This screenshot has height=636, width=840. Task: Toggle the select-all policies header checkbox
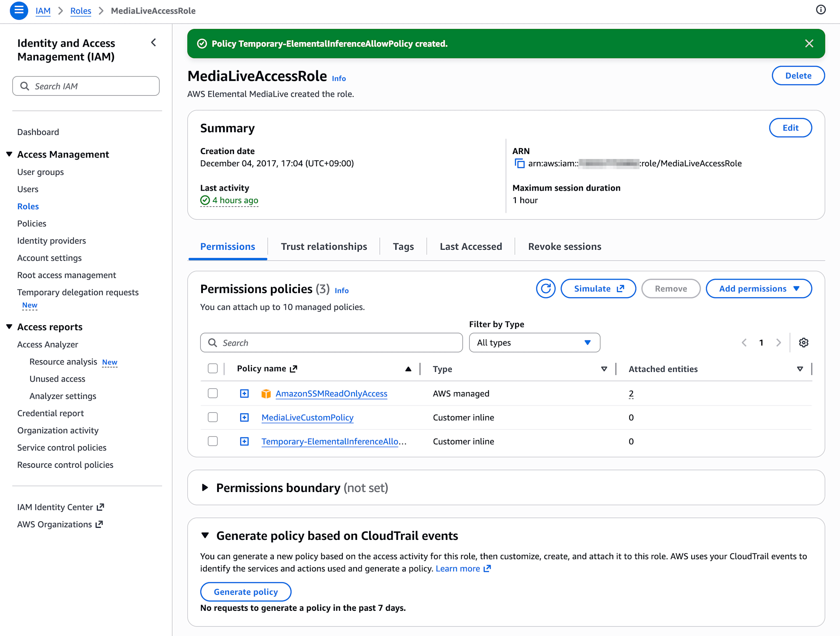[x=213, y=369]
